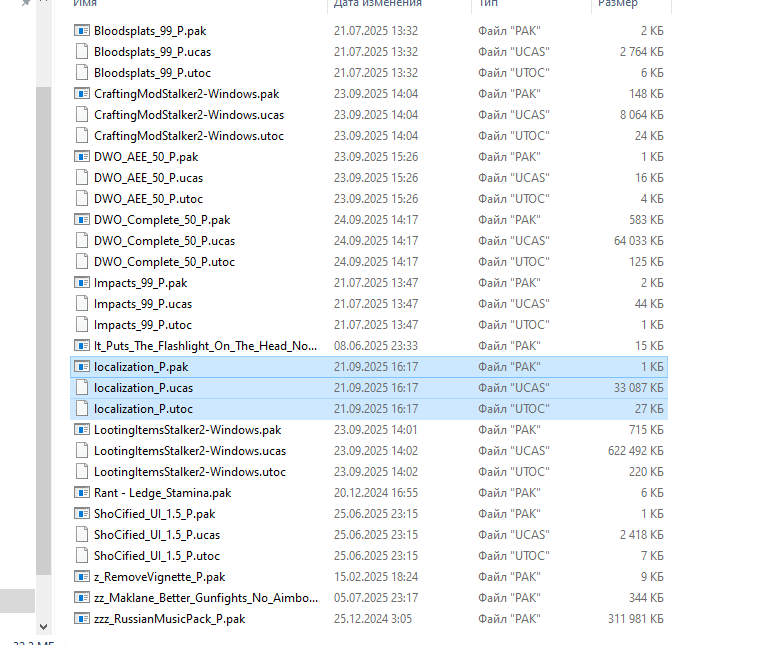Select the file name z_RemoveVignette_P.pak
The height and width of the screenshot is (645, 784).
coord(160,577)
